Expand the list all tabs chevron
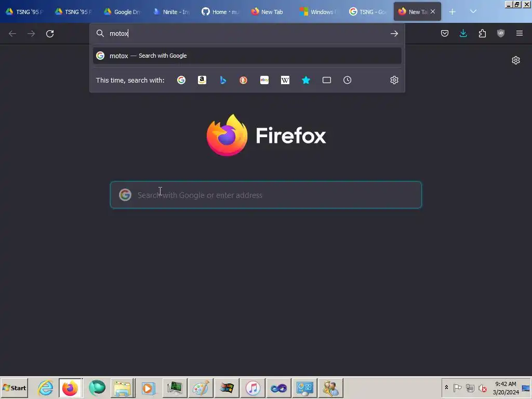 [473, 12]
